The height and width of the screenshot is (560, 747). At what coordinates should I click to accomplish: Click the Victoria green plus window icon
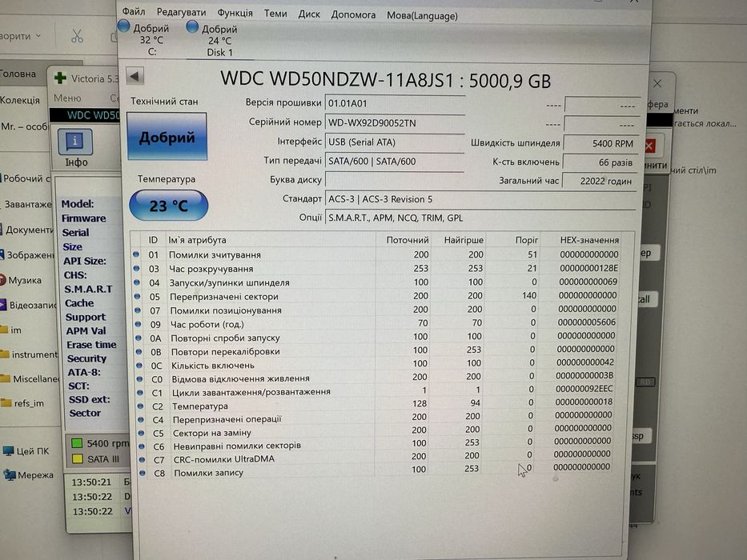(x=60, y=78)
